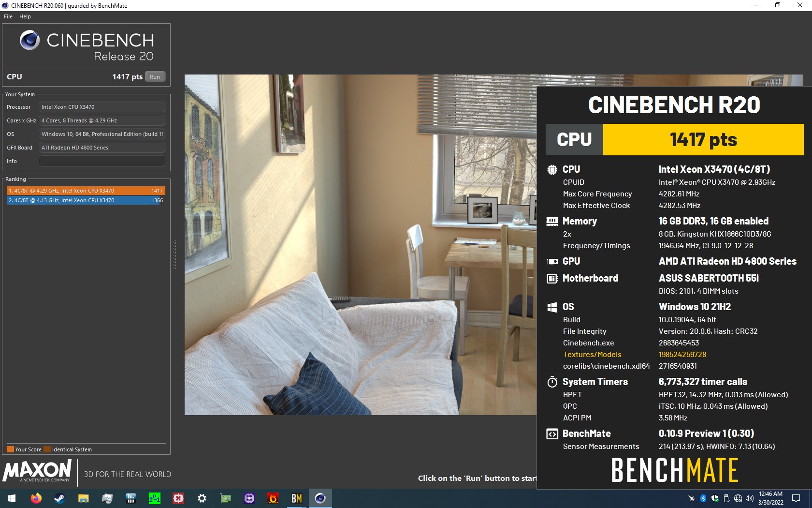Open the Help menu
The width and height of the screenshot is (812, 508).
pyautogui.click(x=25, y=16)
